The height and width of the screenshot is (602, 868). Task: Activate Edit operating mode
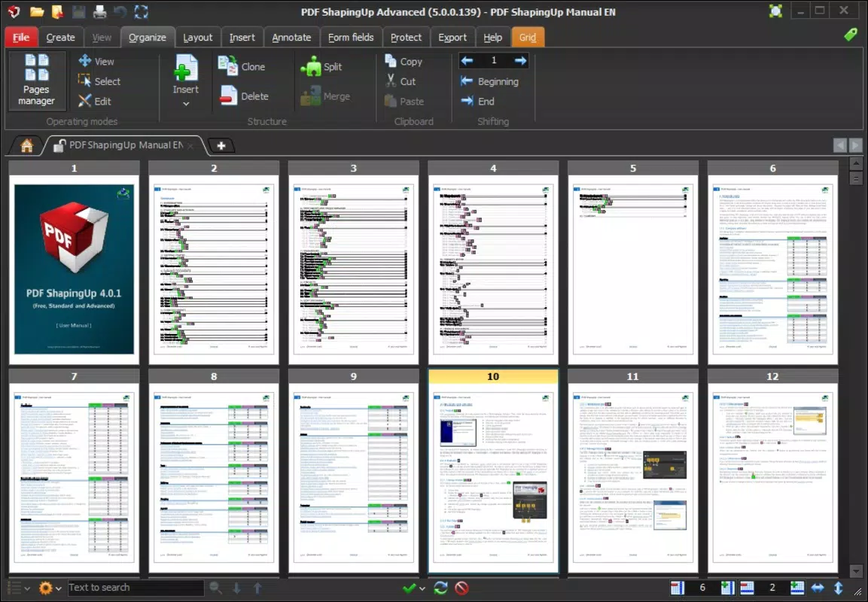coord(95,102)
